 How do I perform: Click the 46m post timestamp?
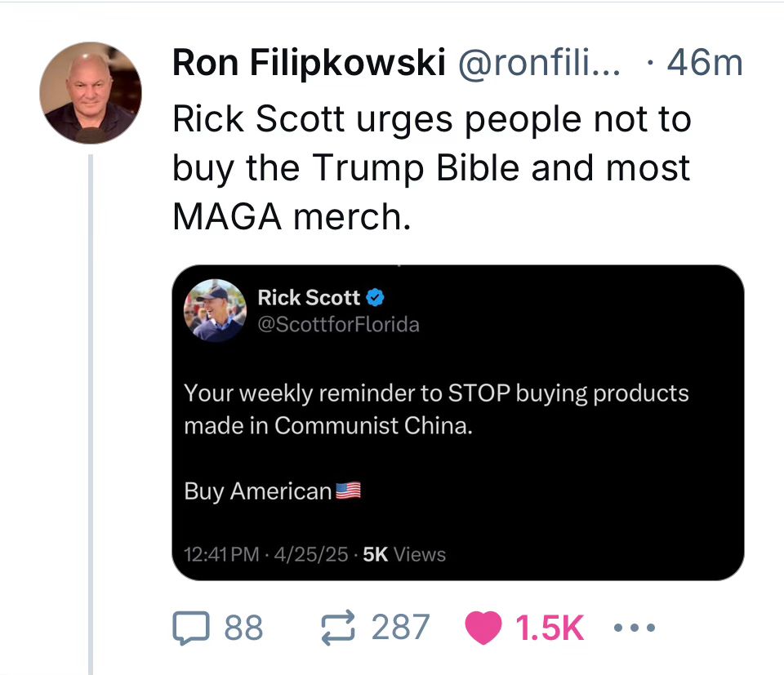pyautogui.click(x=705, y=63)
